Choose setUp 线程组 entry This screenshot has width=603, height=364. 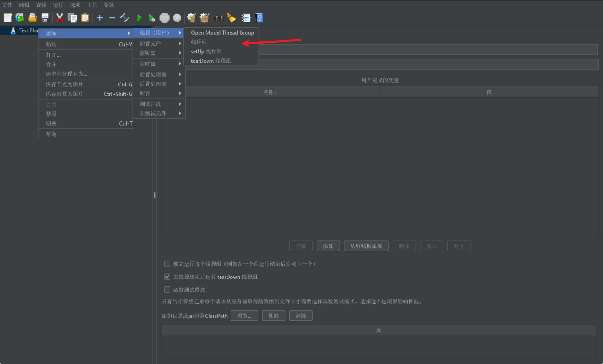[221, 51]
